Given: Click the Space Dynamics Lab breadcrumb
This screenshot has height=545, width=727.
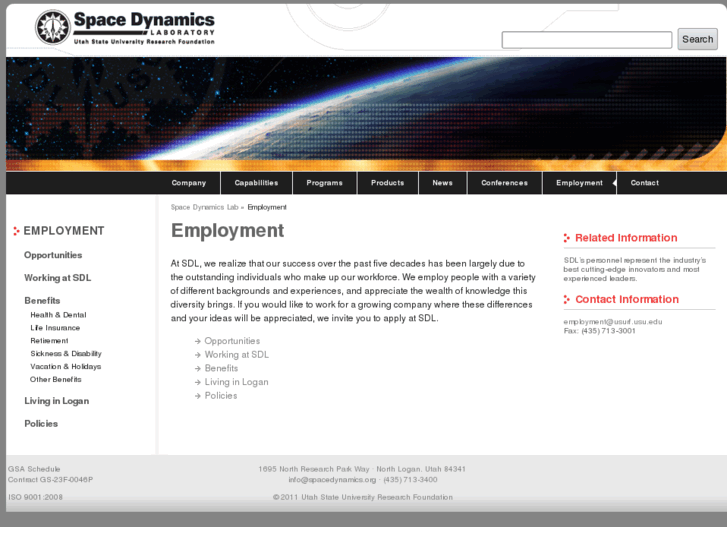Looking at the screenshot, I should [x=204, y=207].
